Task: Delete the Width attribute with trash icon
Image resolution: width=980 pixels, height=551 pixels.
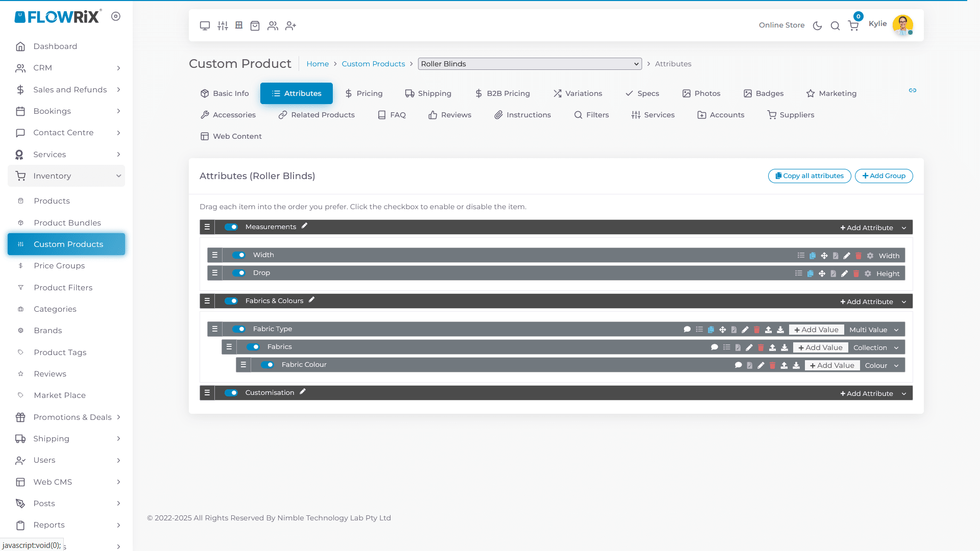Action: (859, 256)
